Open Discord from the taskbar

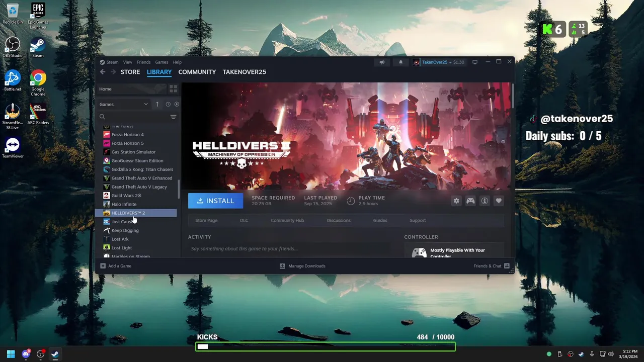[x=26, y=354]
